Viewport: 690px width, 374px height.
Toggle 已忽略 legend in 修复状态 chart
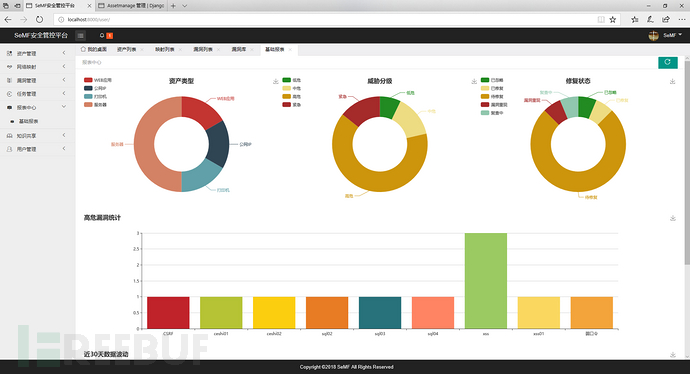point(492,80)
